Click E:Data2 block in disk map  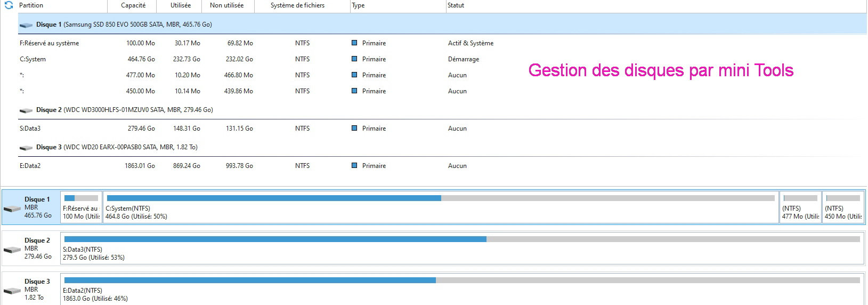click(x=461, y=290)
